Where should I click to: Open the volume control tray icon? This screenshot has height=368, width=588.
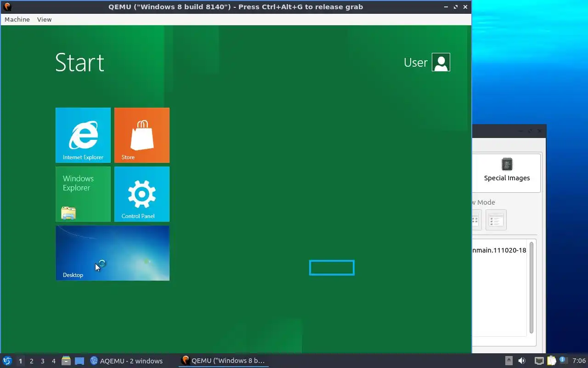coord(522,361)
